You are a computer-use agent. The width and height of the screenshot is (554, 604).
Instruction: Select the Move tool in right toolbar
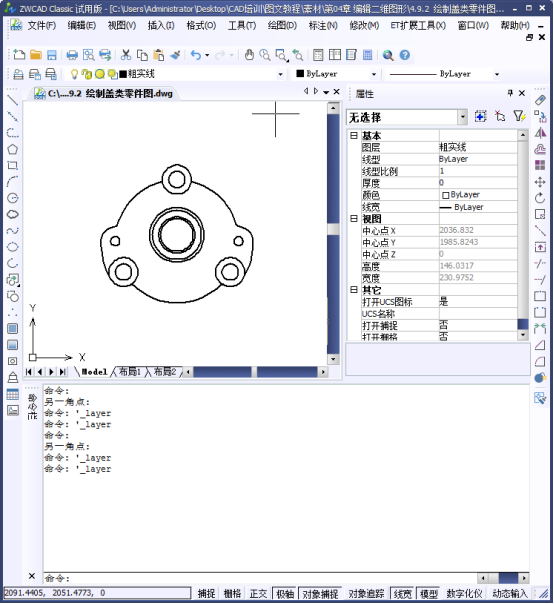click(540, 182)
